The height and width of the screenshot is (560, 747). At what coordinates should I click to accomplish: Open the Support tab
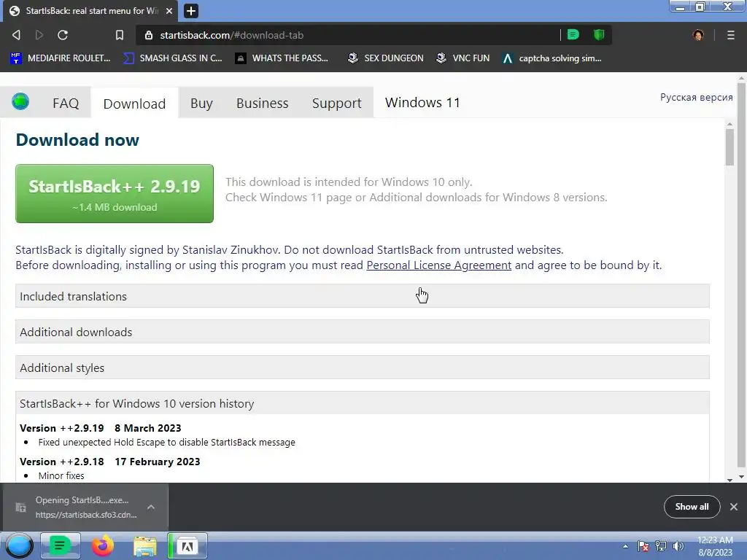click(x=337, y=103)
